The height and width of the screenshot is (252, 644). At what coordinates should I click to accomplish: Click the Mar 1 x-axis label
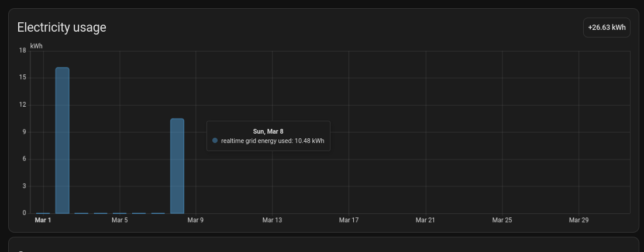[x=43, y=220]
